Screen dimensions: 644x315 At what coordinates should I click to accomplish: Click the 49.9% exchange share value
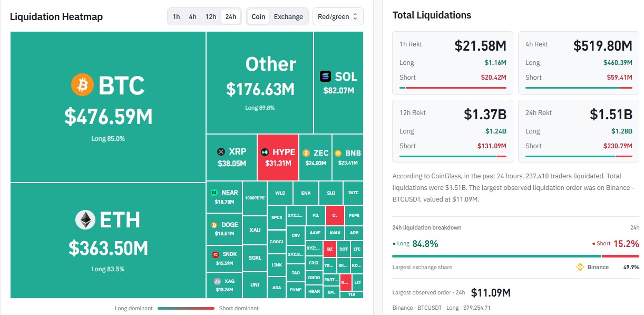pos(631,267)
